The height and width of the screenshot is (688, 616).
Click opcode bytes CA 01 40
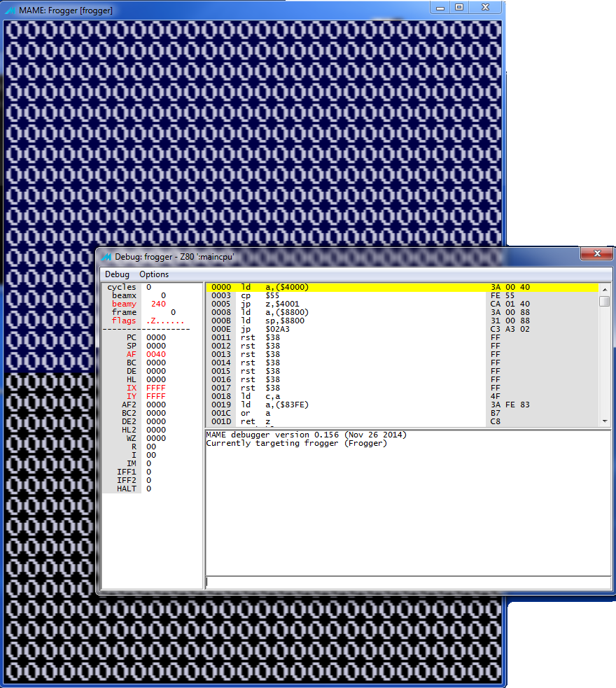[x=510, y=304]
